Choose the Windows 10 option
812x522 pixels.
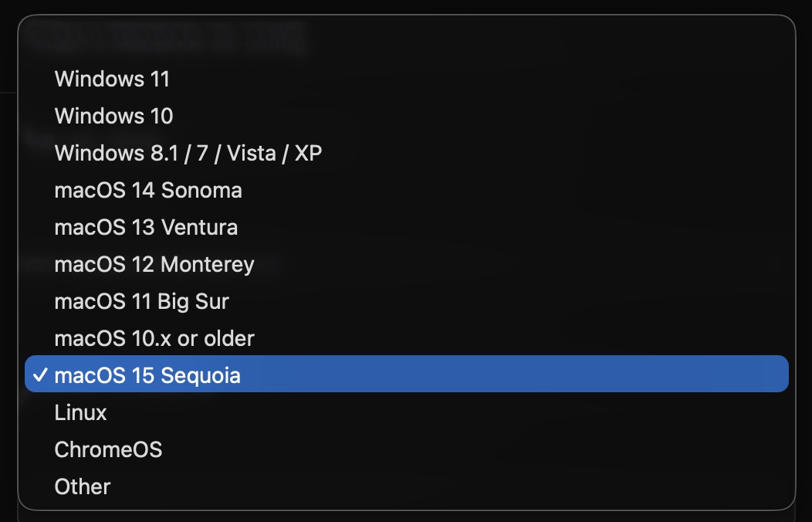tap(113, 116)
